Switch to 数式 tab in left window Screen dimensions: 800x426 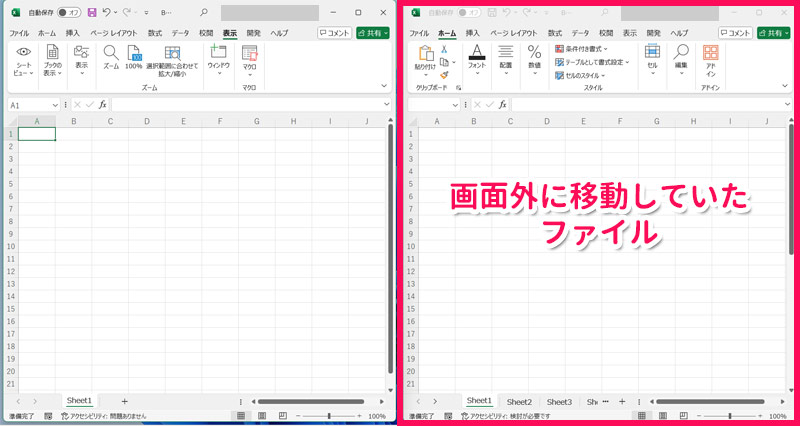coord(155,33)
